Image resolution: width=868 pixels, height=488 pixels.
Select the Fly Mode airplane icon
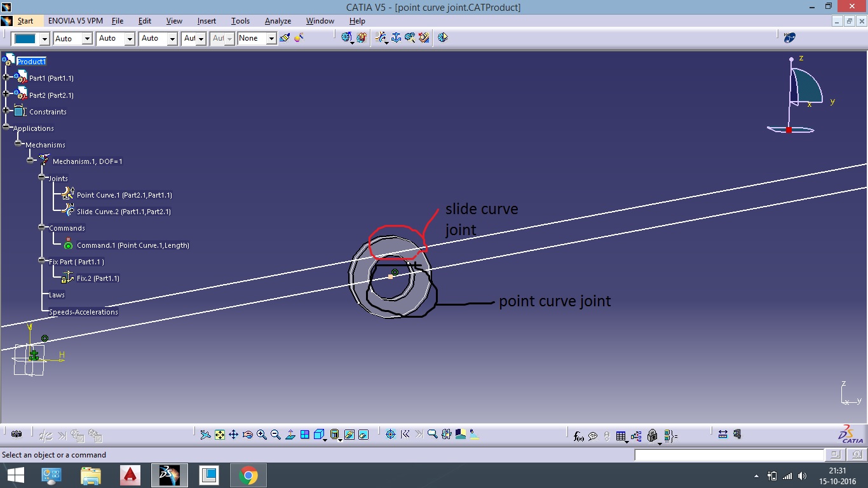[206, 435]
